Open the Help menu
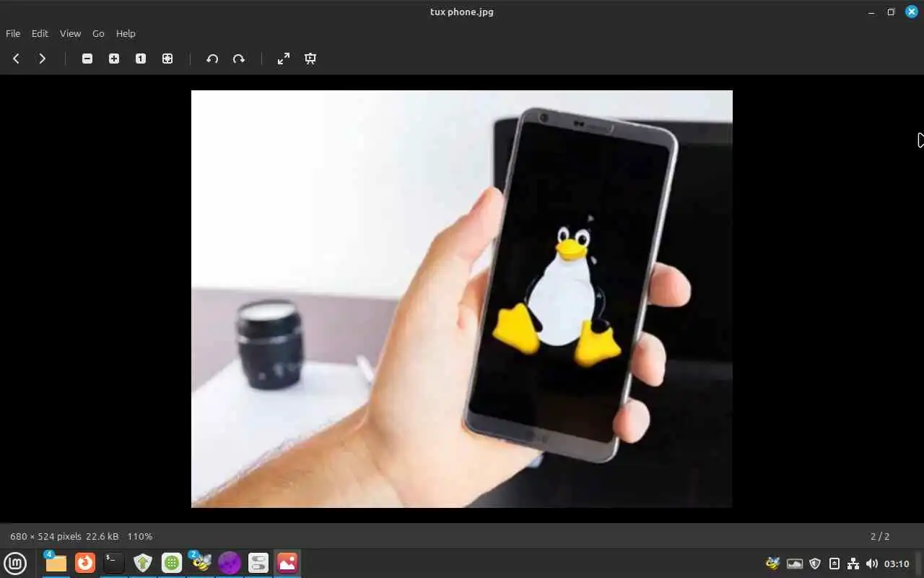Image resolution: width=924 pixels, height=578 pixels. [x=126, y=33]
